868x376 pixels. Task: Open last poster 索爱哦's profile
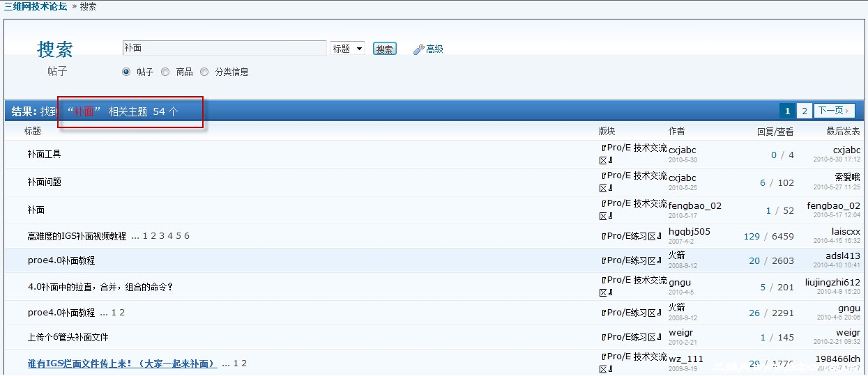tap(848, 177)
